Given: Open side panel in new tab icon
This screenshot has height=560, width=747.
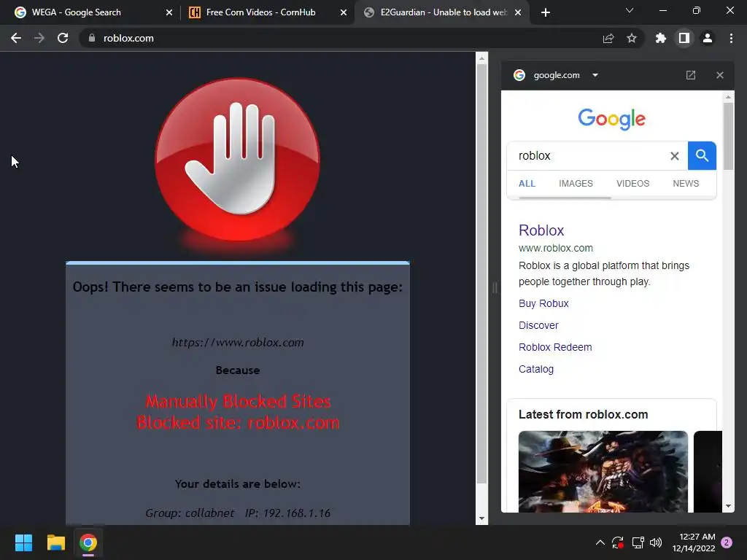Looking at the screenshot, I should click(691, 75).
